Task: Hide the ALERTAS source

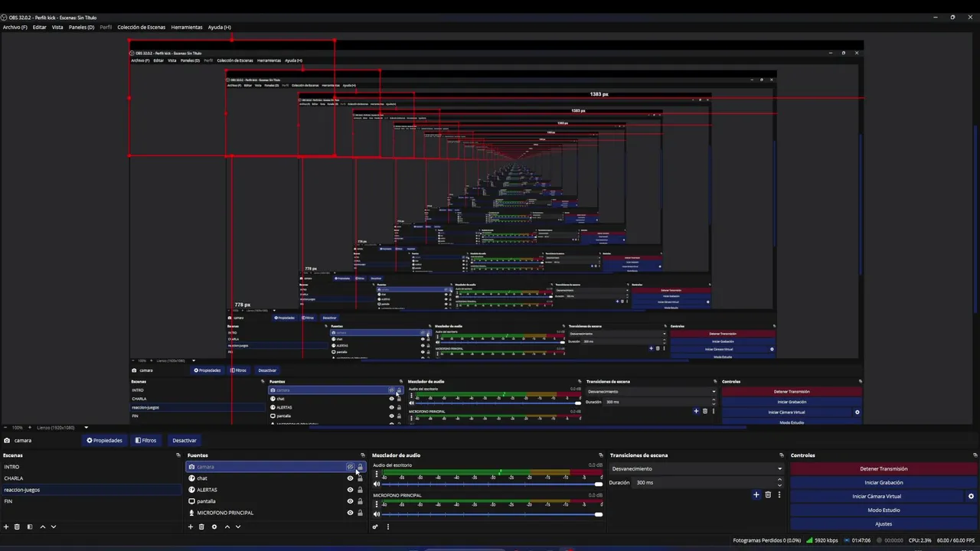Action: (350, 490)
